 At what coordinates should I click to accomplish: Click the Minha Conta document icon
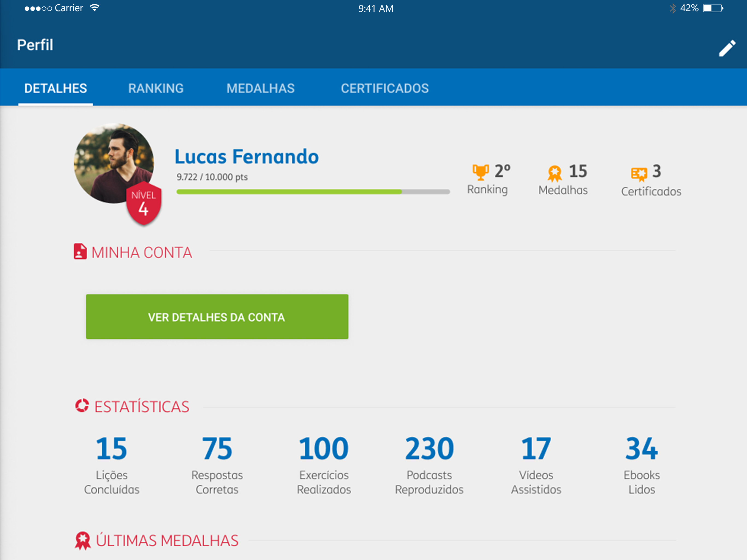[80, 252]
